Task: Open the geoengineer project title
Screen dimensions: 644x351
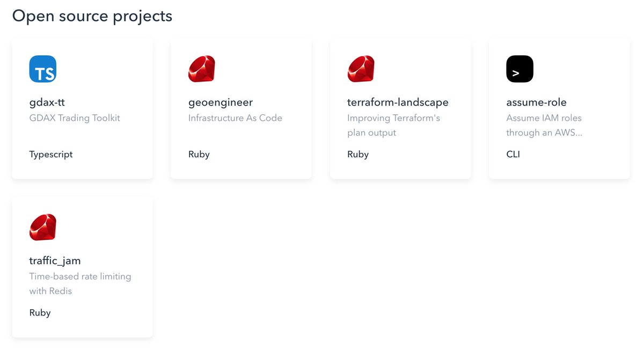Action: coord(221,102)
